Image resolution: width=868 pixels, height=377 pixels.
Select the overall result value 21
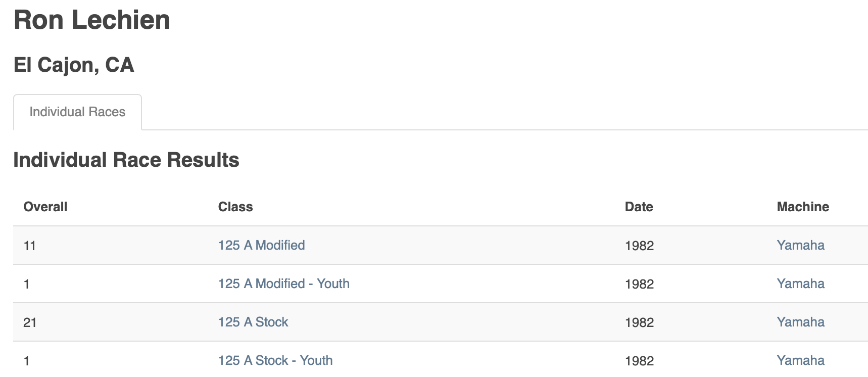pos(30,322)
